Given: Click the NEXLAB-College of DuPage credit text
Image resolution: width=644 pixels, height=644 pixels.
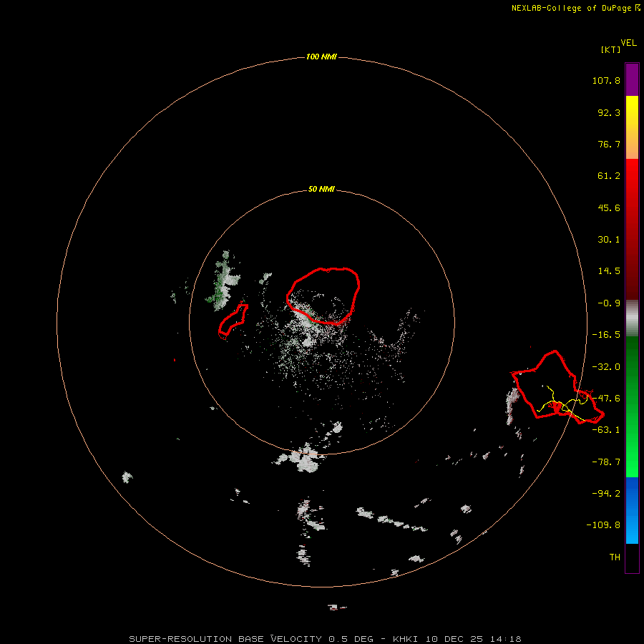Looking at the screenshot, I should [x=576, y=8].
